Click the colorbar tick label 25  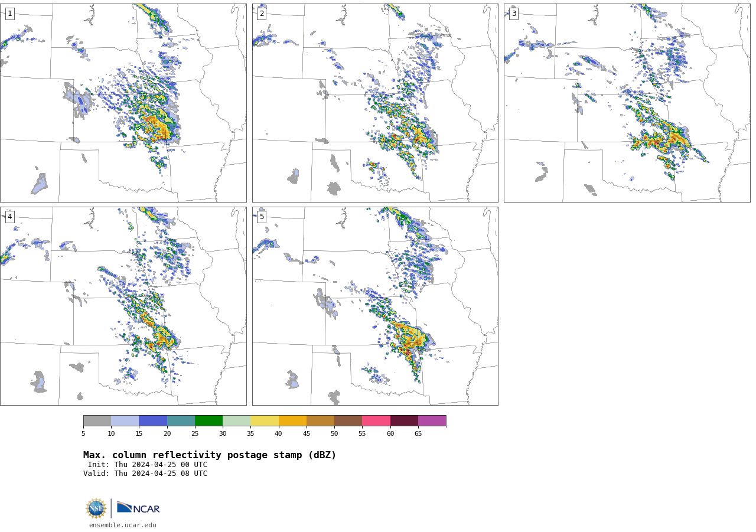click(x=195, y=434)
